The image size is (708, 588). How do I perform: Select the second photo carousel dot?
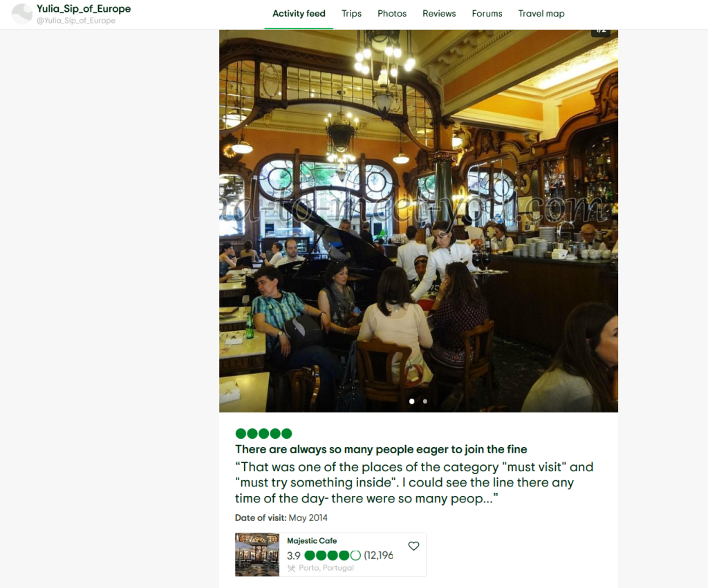coord(425,401)
